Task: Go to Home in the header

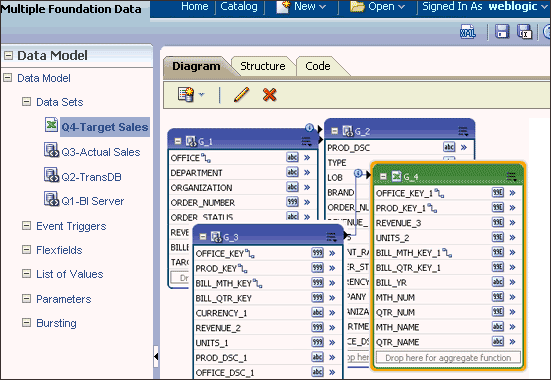Action: click(x=194, y=6)
